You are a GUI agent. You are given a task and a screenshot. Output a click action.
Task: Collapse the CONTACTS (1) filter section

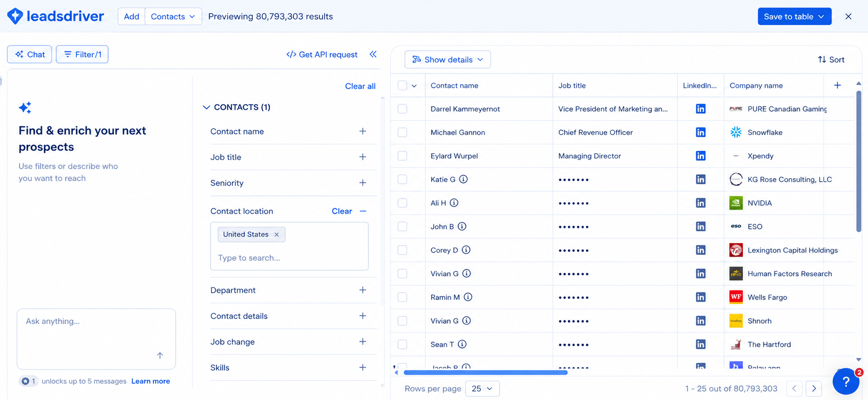[x=206, y=107]
